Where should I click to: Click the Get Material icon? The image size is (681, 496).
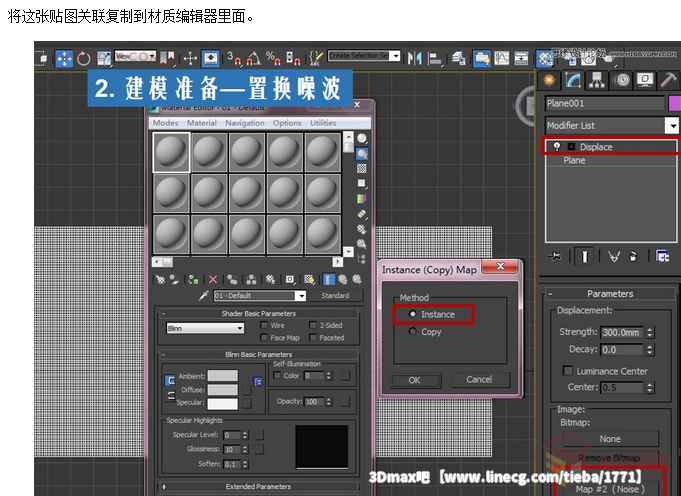160,279
